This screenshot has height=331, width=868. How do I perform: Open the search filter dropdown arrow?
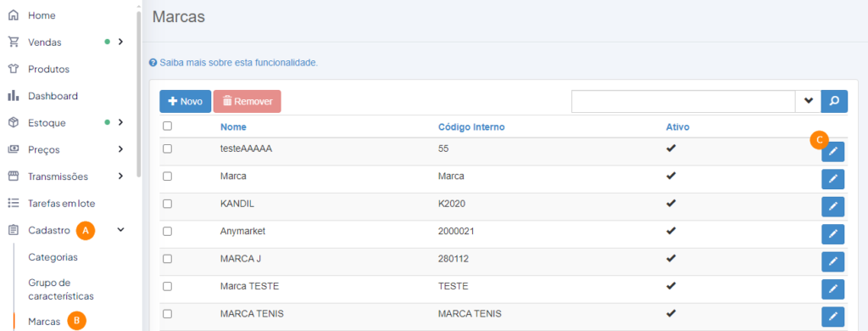808,102
